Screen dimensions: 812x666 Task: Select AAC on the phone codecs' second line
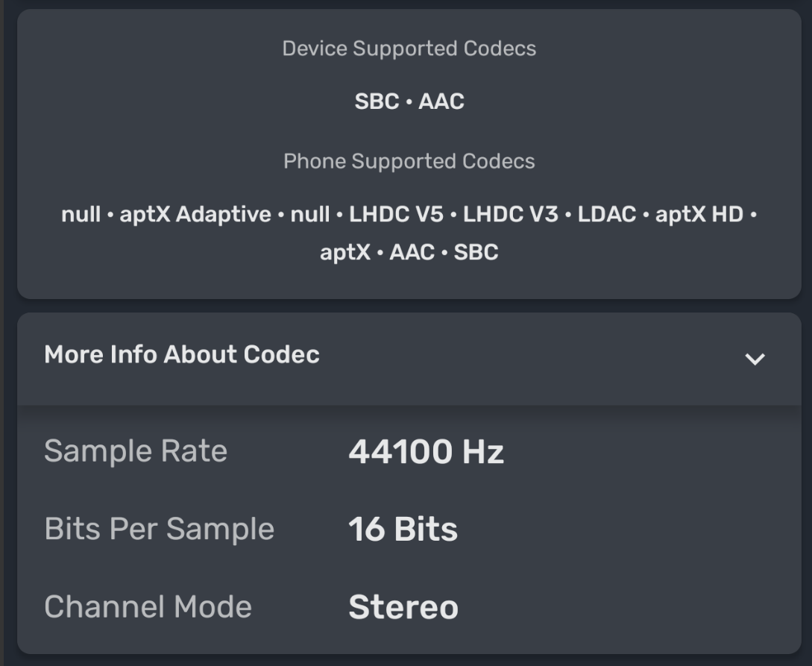coord(412,252)
